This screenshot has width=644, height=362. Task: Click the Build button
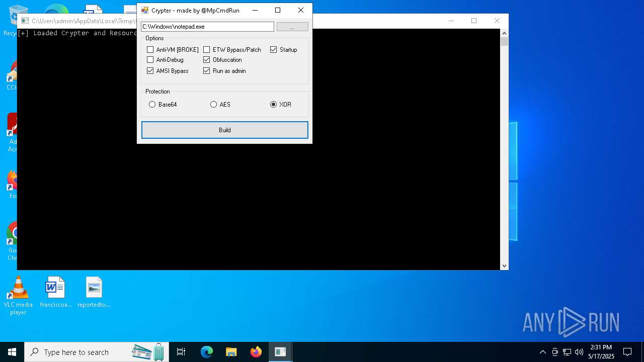[x=225, y=130]
